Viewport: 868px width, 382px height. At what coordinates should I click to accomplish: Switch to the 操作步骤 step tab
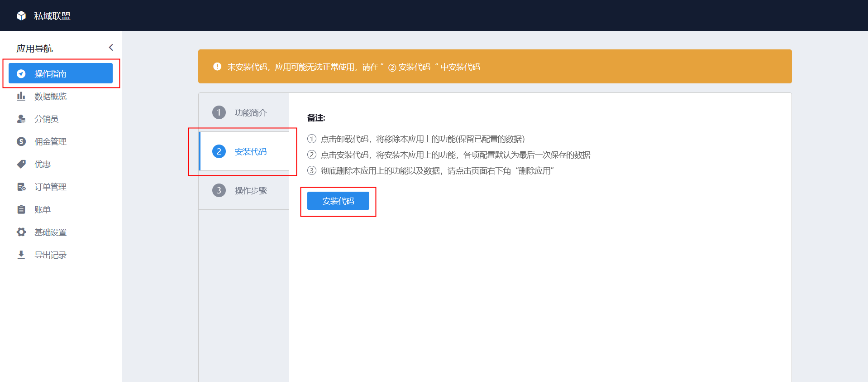pyautogui.click(x=244, y=190)
